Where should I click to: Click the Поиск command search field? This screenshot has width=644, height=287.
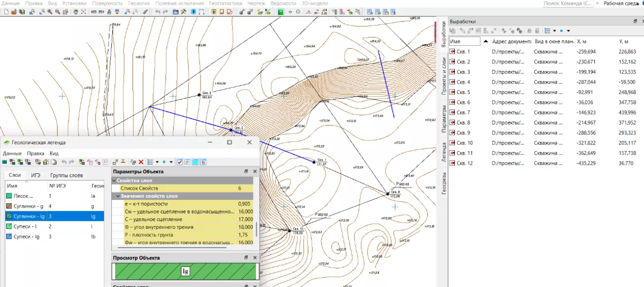tap(568, 3)
